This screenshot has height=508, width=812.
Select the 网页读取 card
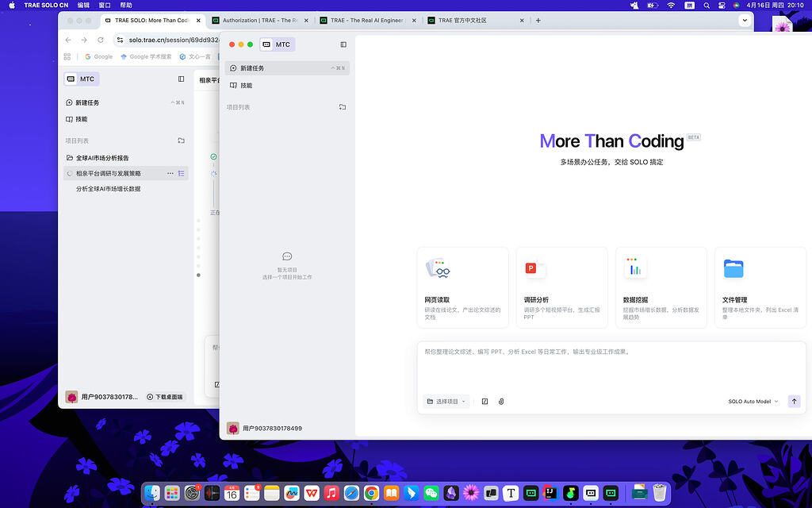(x=462, y=287)
